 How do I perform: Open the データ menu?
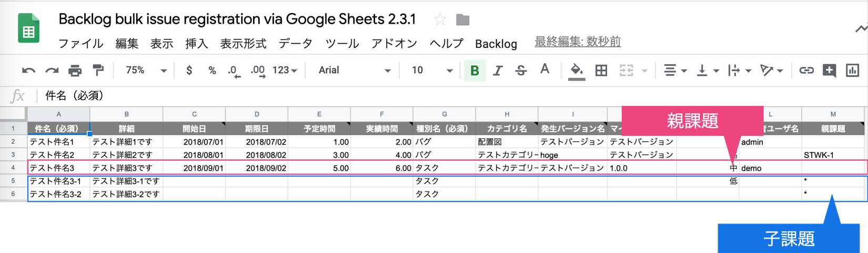click(x=295, y=44)
